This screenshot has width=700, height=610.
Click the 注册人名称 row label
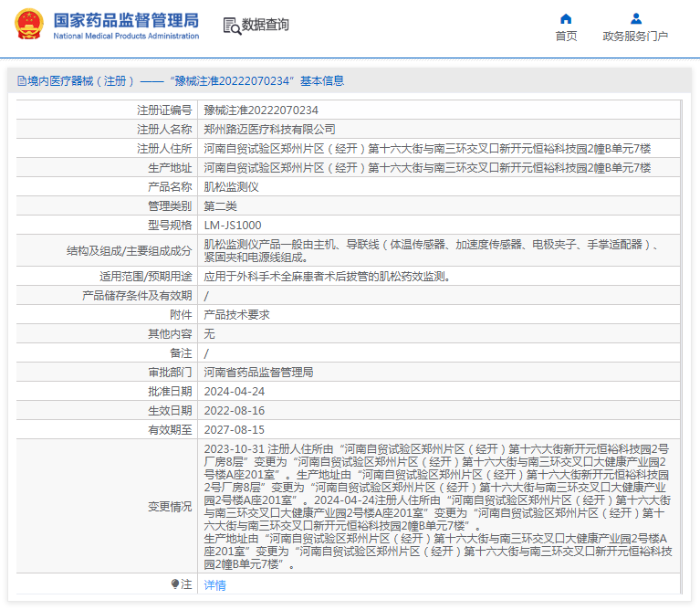pyautogui.click(x=164, y=130)
